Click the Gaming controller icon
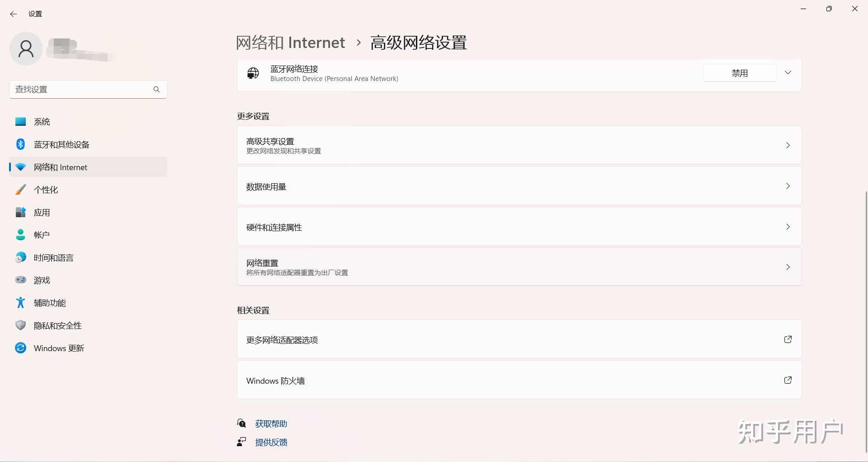The image size is (868, 462). pos(20,280)
